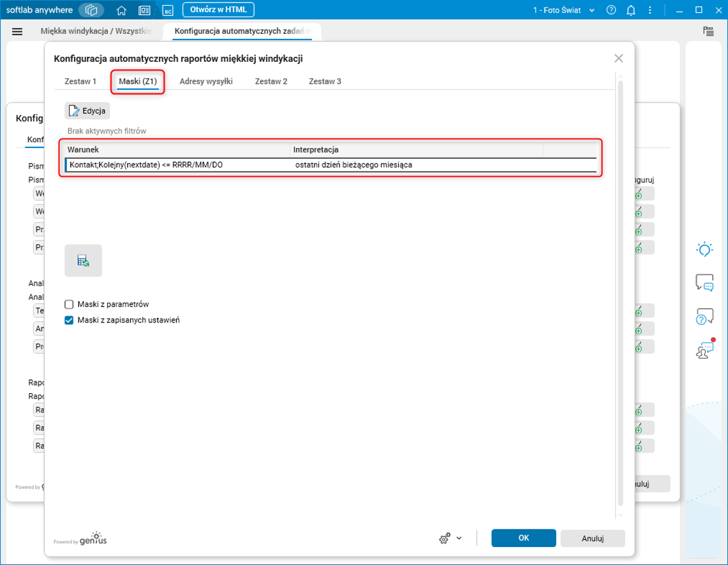Click the dialog vertical scrollbar
728x565 pixels.
coord(620,294)
